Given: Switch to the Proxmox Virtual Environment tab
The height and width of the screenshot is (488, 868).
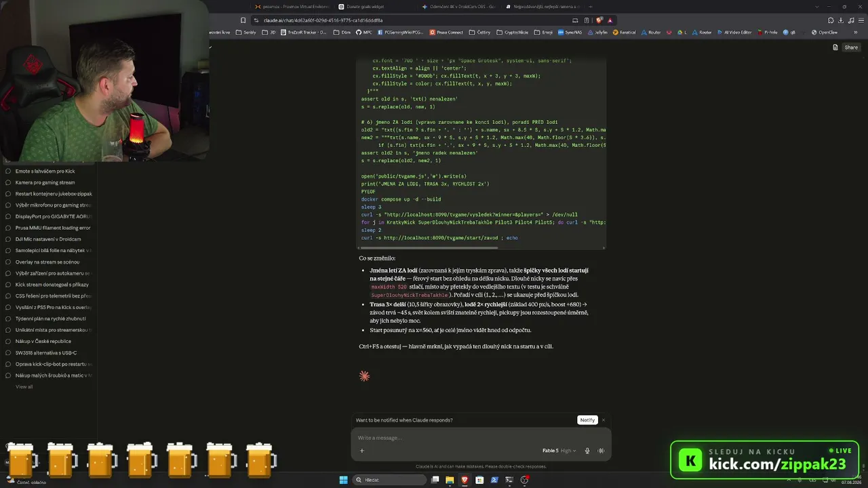Looking at the screenshot, I should pyautogui.click(x=292, y=7).
